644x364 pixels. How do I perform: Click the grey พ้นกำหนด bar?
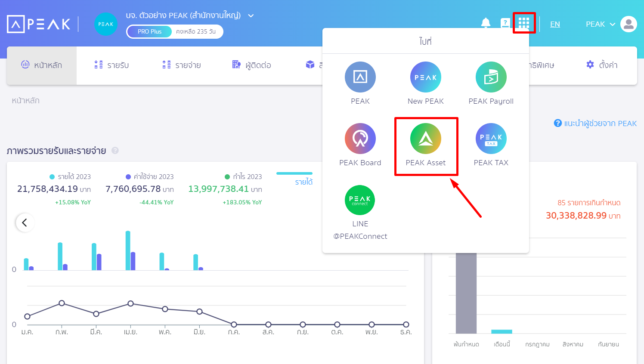[466, 292]
